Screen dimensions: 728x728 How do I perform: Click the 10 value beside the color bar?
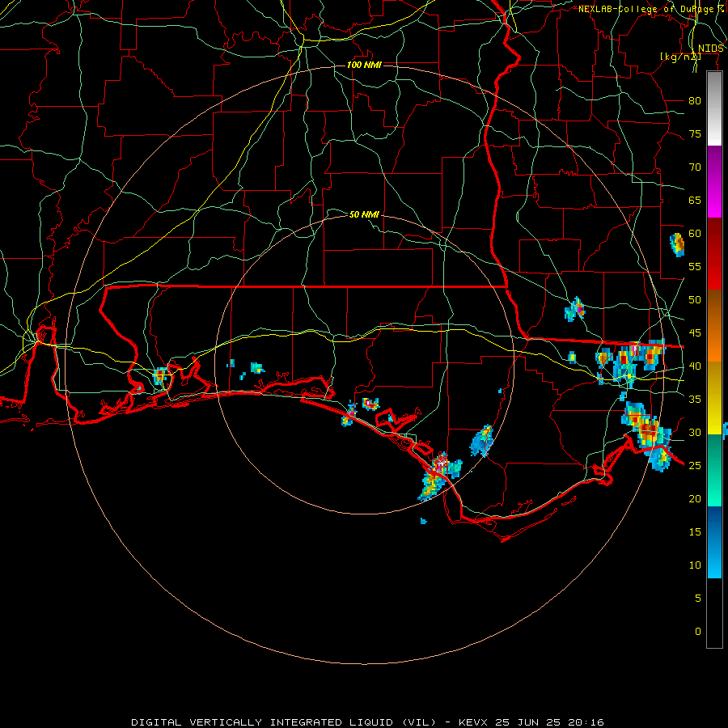[x=695, y=565]
